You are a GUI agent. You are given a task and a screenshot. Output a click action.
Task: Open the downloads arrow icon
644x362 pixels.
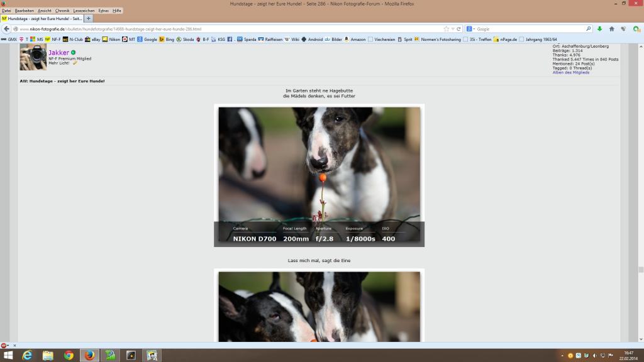599,29
